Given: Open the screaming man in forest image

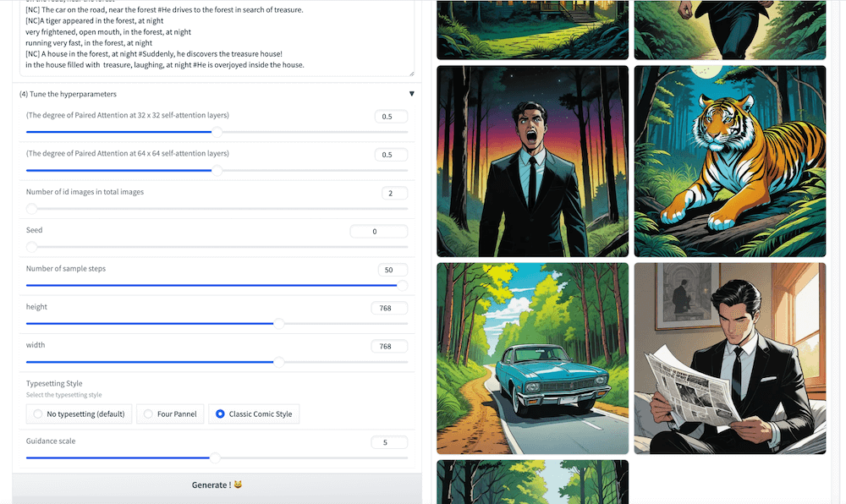Looking at the screenshot, I should 532,162.
